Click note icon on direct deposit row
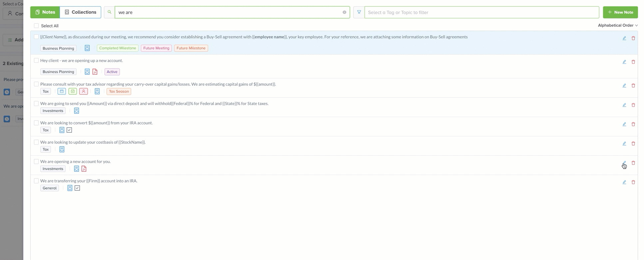 click(77, 111)
